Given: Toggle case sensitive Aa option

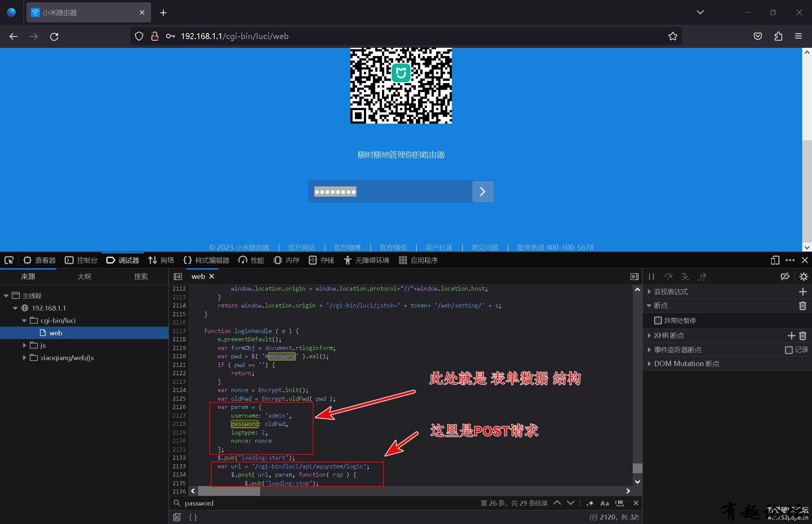Looking at the screenshot, I should coord(604,503).
